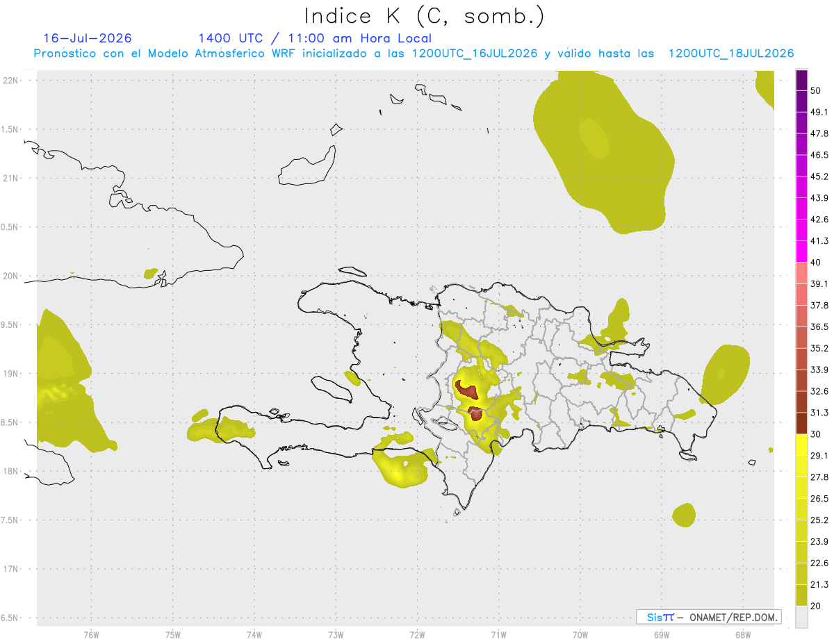This screenshot has width=834, height=644.
Task: Click legend value '20'
Action: pos(817,606)
